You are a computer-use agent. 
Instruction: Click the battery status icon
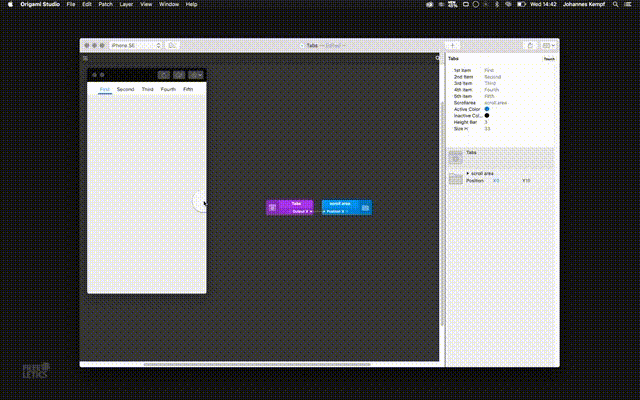pyautogui.click(x=521, y=4)
